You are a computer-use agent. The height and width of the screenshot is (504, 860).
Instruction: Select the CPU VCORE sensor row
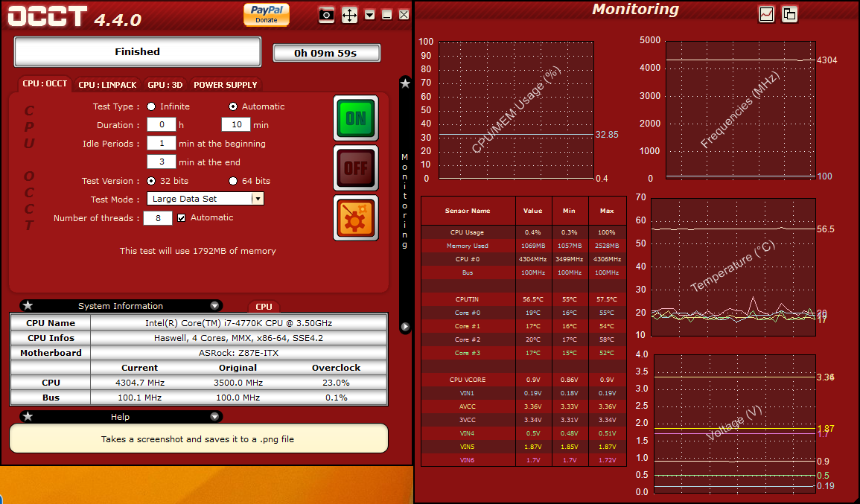pos(523,380)
